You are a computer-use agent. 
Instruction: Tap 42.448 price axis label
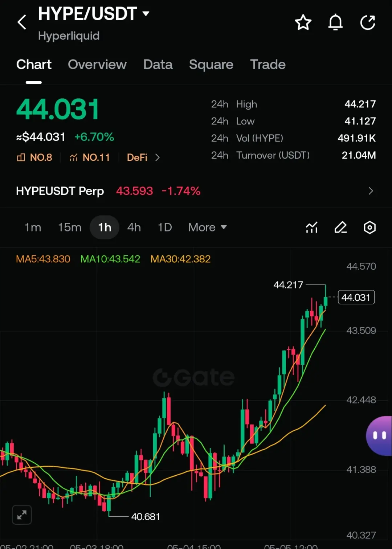(x=361, y=400)
